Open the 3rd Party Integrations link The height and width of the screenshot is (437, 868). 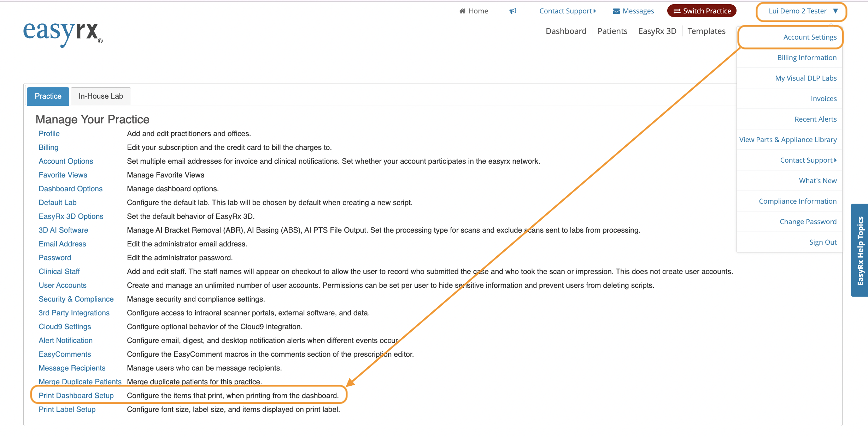click(x=74, y=313)
